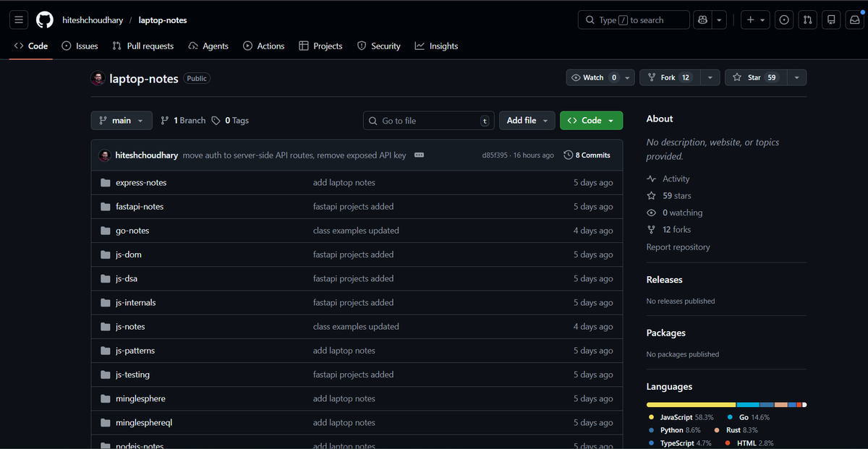Open the Security tab
This screenshot has width=868, height=449.
[x=379, y=46]
